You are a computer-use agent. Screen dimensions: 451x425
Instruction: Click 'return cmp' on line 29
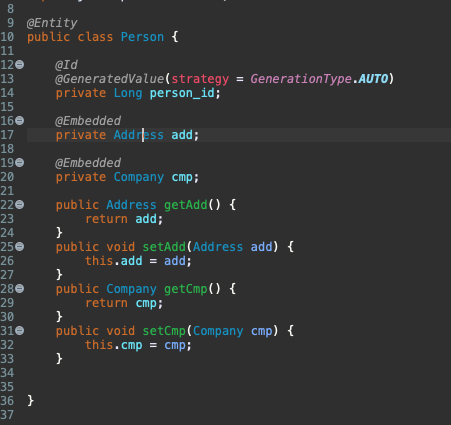pos(121,303)
